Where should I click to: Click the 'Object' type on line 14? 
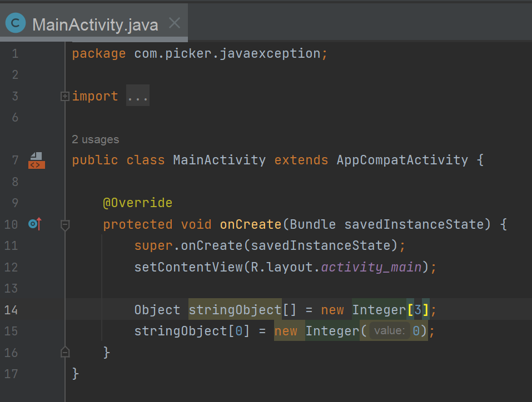coord(157,310)
